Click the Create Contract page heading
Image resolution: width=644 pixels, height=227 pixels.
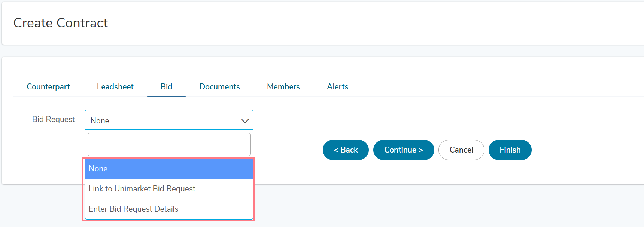click(x=61, y=23)
